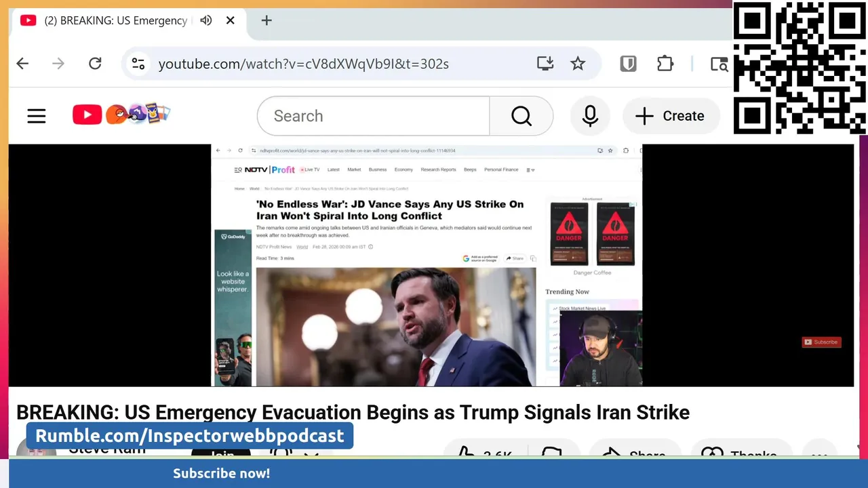Open the browser extensions puzzle icon

click(x=665, y=64)
